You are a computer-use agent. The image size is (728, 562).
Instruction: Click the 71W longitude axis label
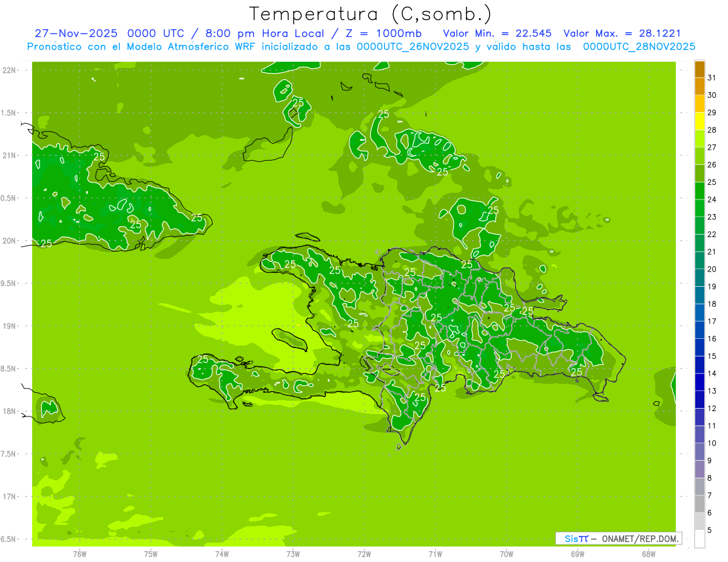pyautogui.click(x=435, y=554)
